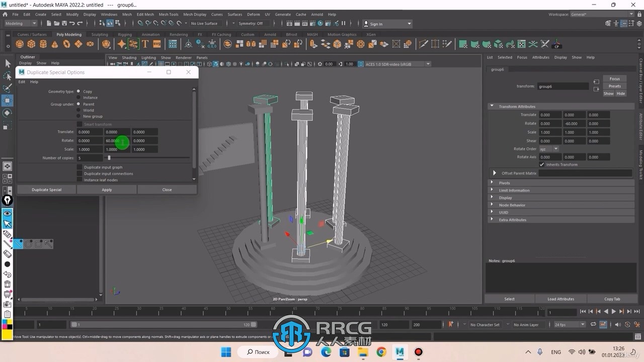Open the Sweep Mesh shelf icon

[133, 44]
